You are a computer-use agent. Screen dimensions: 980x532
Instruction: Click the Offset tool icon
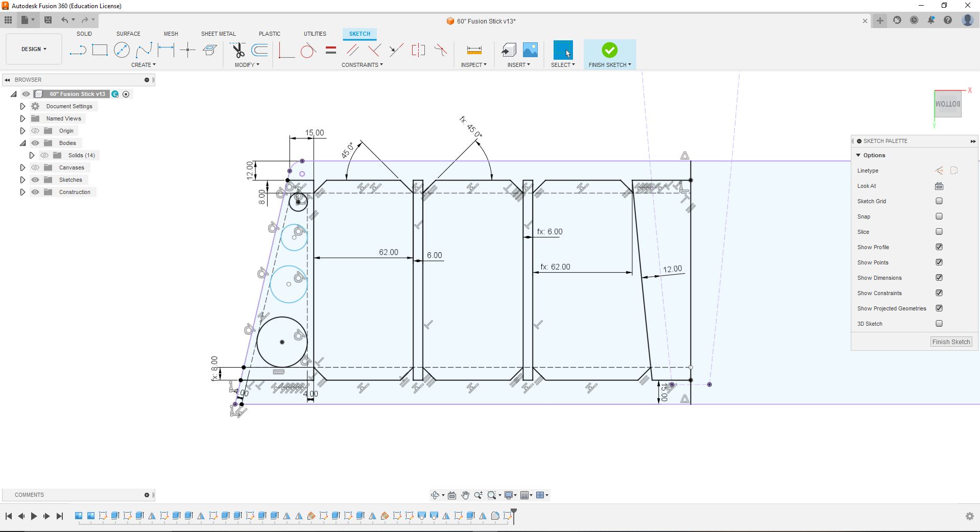coord(260,50)
